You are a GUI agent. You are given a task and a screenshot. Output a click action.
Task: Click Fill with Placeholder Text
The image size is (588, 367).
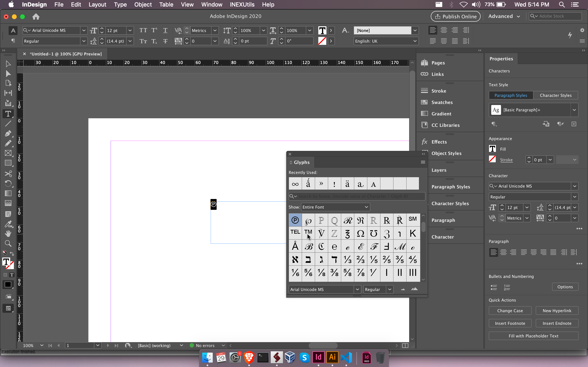point(533,336)
